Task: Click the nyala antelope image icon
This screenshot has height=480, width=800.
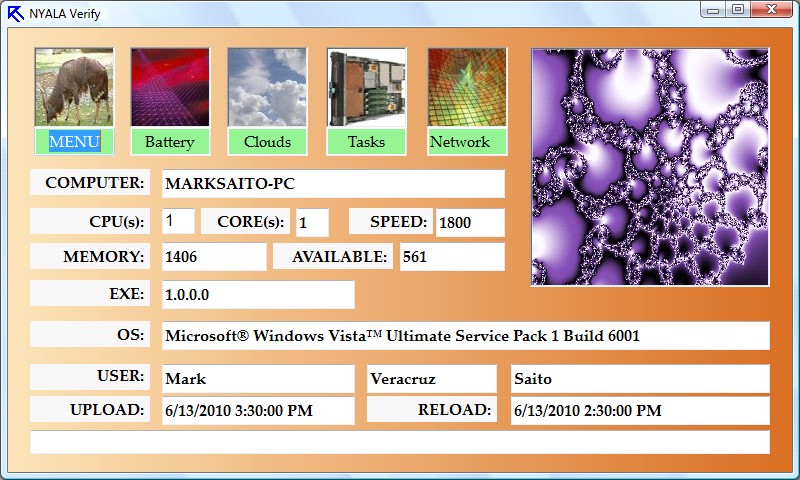Action: [x=74, y=87]
